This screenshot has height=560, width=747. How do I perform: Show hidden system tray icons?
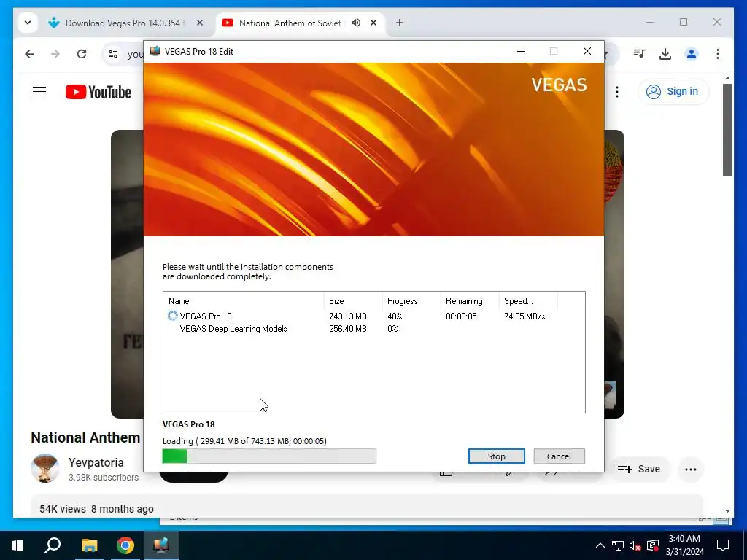click(x=600, y=545)
